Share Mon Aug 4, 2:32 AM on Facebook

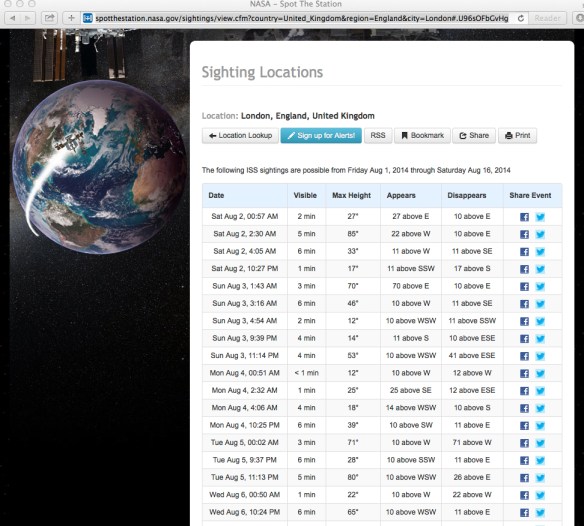coord(524,391)
